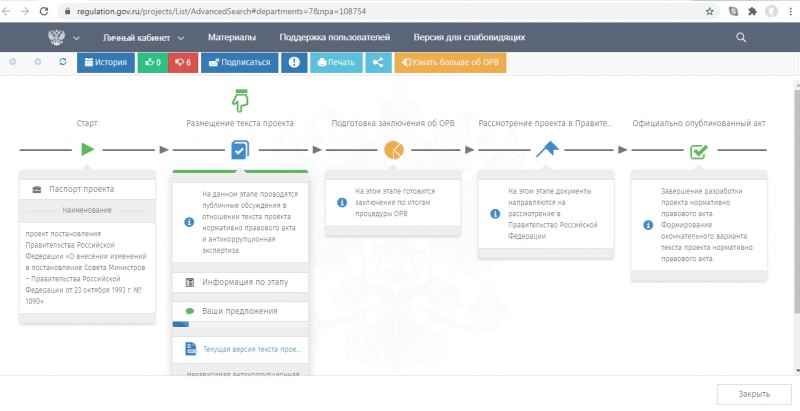The height and width of the screenshot is (411, 800).
Task: Go to Поддержка пользователей menu
Action: point(334,37)
